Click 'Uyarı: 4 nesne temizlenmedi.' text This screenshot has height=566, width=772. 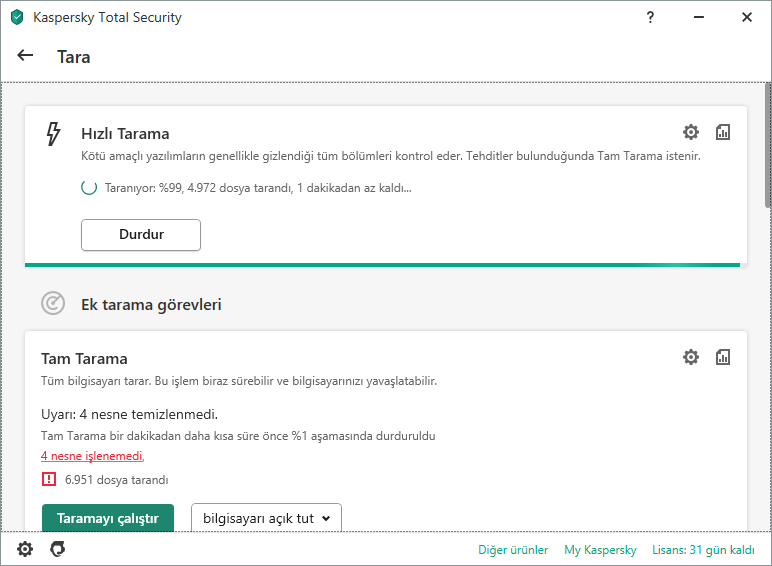click(x=129, y=414)
